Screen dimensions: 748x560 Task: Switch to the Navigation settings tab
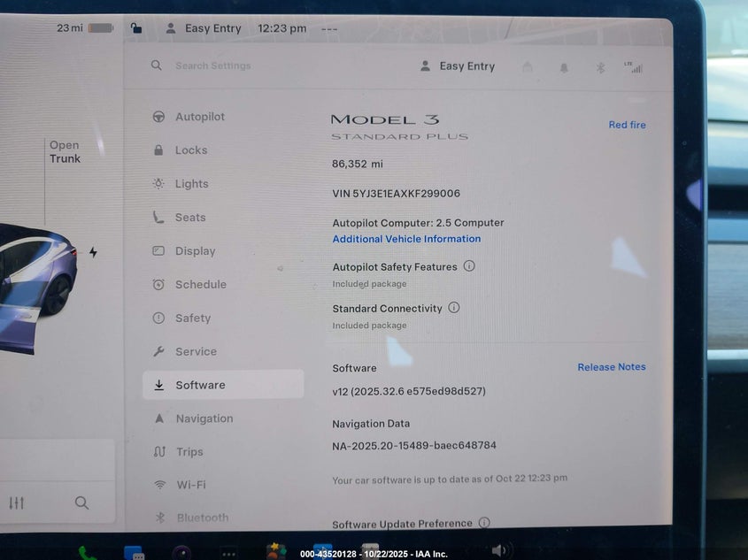(204, 418)
